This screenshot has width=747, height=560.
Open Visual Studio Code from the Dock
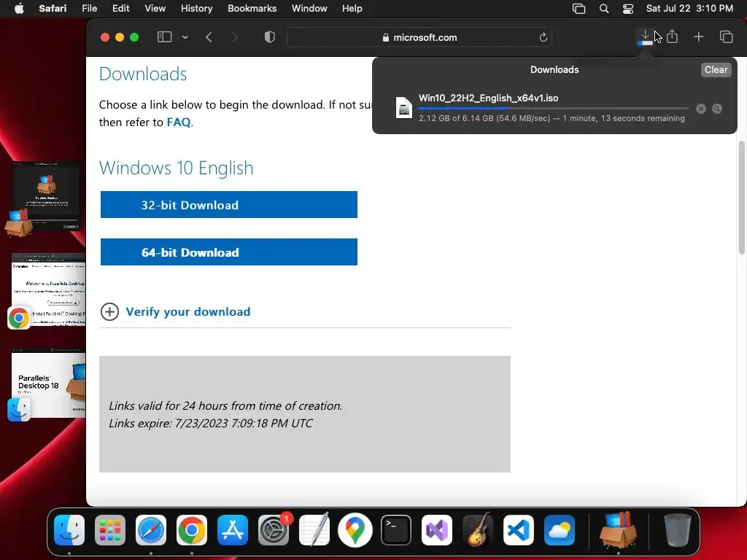coord(519,529)
